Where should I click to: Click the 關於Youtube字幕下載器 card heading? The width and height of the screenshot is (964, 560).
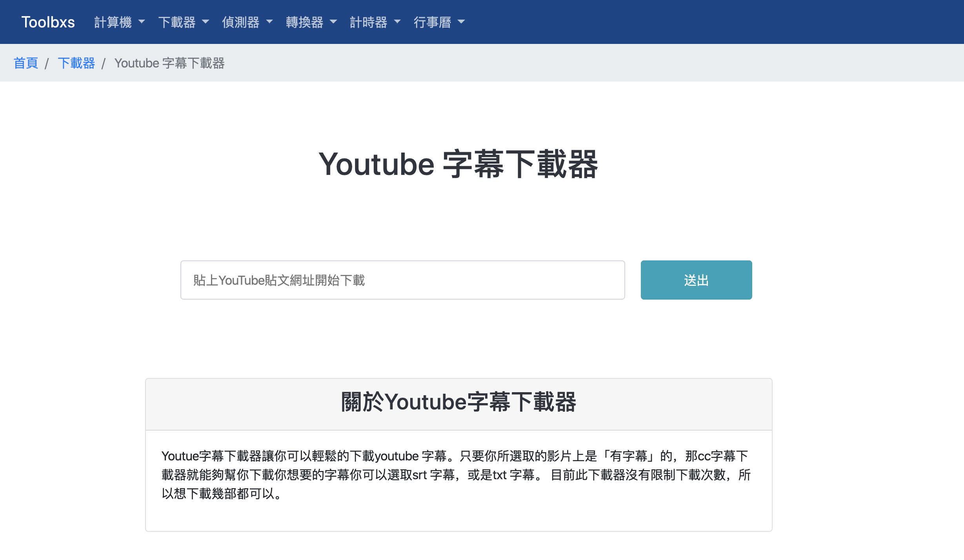click(x=458, y=402)
